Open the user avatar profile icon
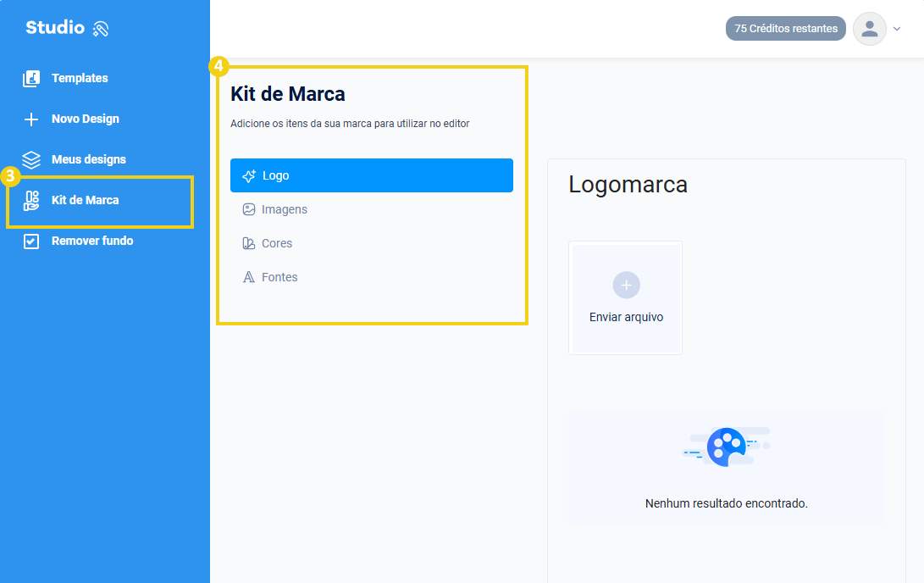The width and height of the screenshot is (924, 583). pyautogui.click(x=870, y=28)
